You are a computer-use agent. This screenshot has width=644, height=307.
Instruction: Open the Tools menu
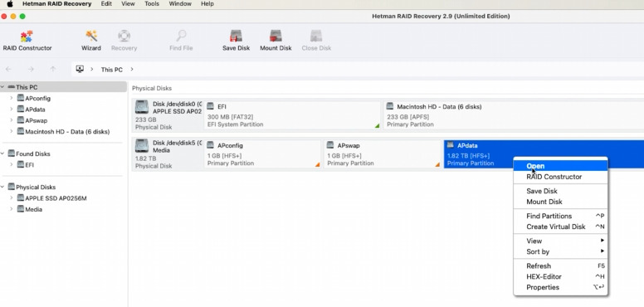pyautogui.click(x=152, y=3)
